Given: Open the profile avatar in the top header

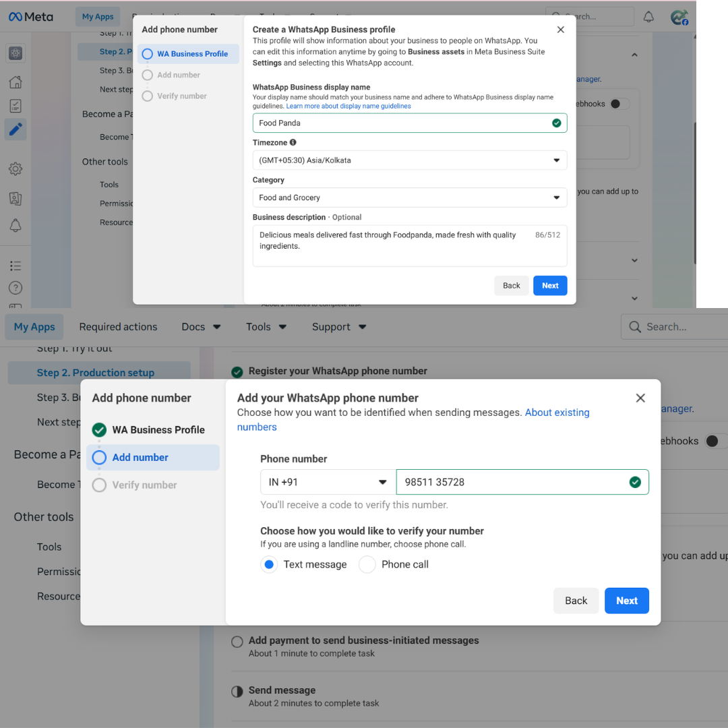Looking at the screenshot, I should point(679,17).
